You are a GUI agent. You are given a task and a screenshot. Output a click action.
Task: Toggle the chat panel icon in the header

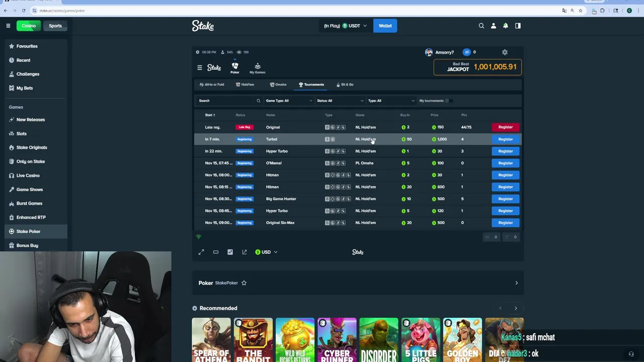coord(518,26)
